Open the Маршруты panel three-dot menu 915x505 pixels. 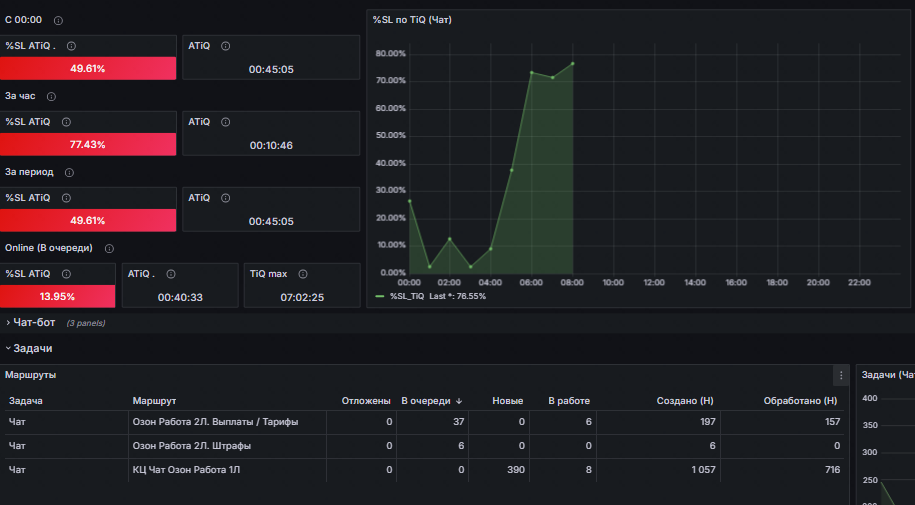point(841,375)
